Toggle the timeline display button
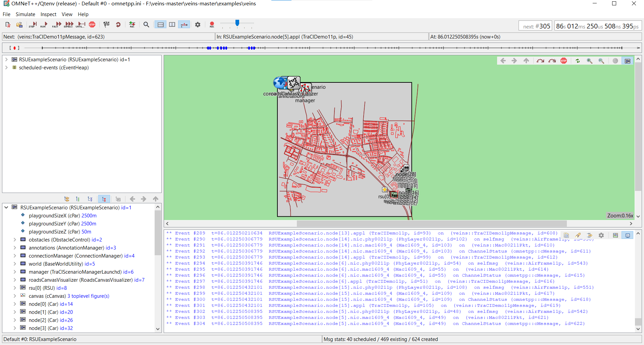 pos(184,24)
